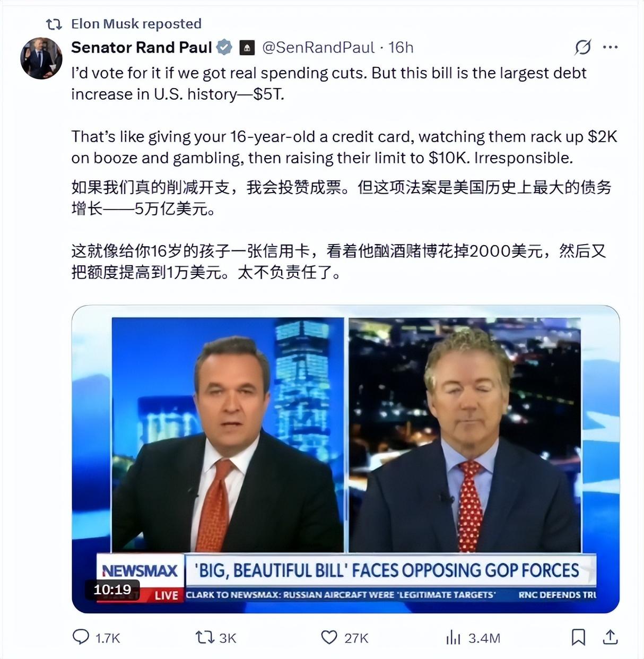Open view analytics bar chart icon

pos(453,637)
